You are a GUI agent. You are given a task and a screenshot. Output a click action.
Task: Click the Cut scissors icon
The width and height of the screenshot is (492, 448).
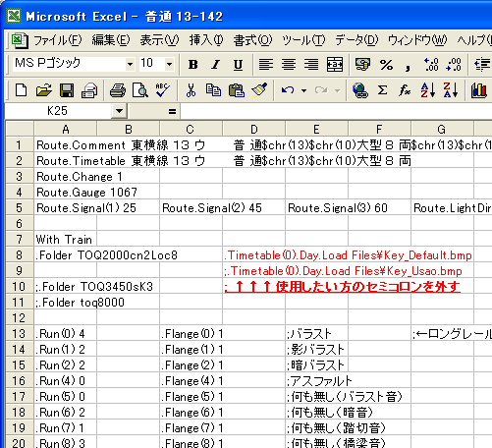191,90
